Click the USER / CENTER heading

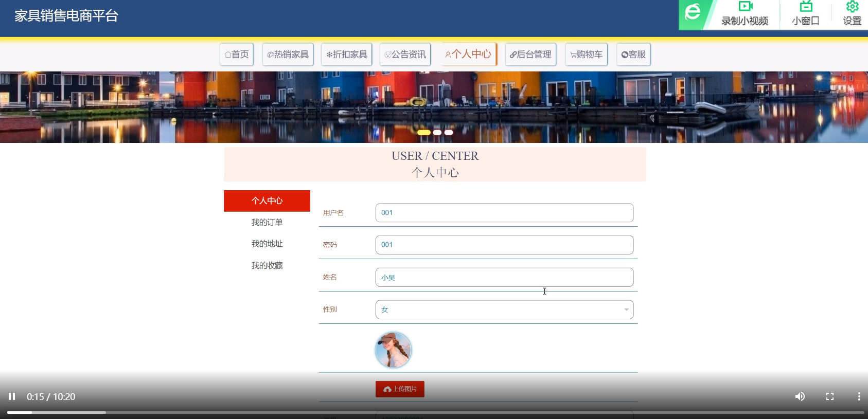435,156
